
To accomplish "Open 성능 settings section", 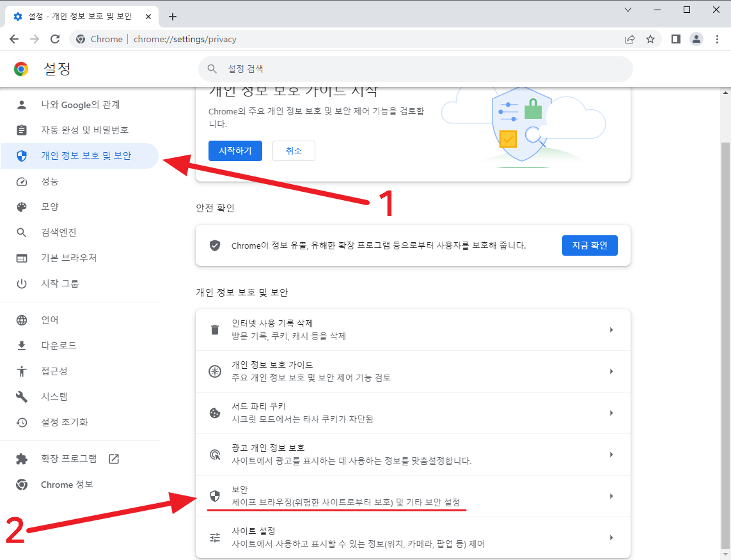I will pyautogui.click(x=80, y=181).
